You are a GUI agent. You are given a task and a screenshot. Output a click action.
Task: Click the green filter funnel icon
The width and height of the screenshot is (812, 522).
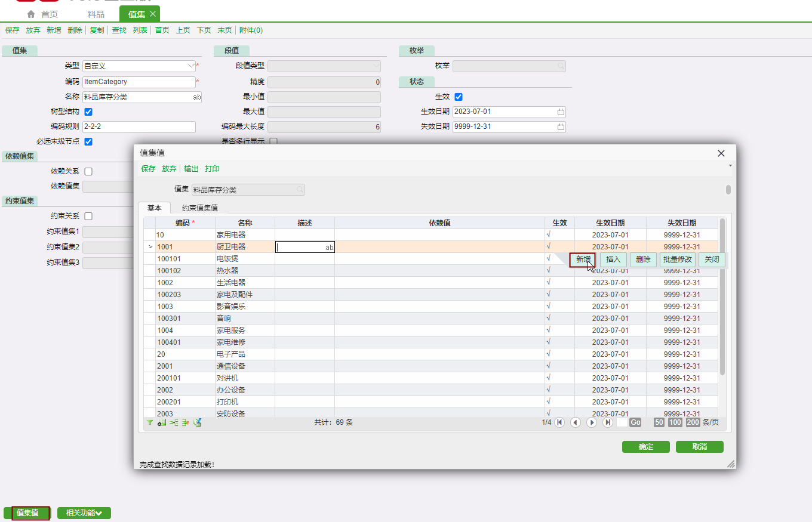point(150,422)
